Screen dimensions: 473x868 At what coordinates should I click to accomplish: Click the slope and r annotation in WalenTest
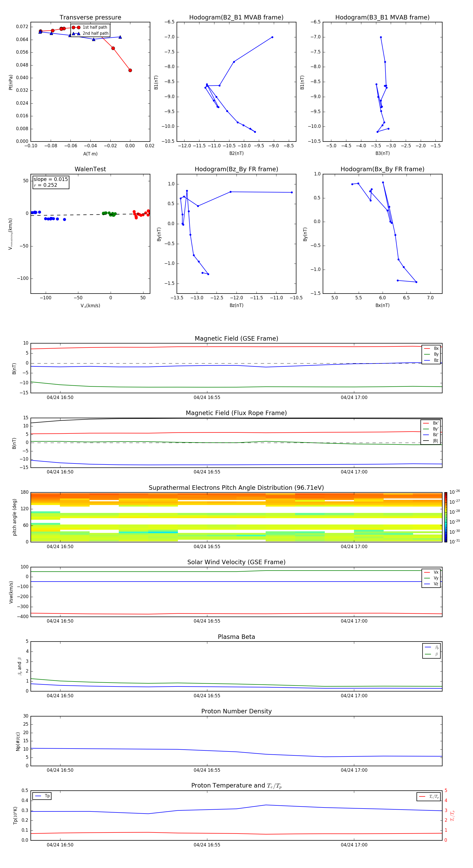50,182
